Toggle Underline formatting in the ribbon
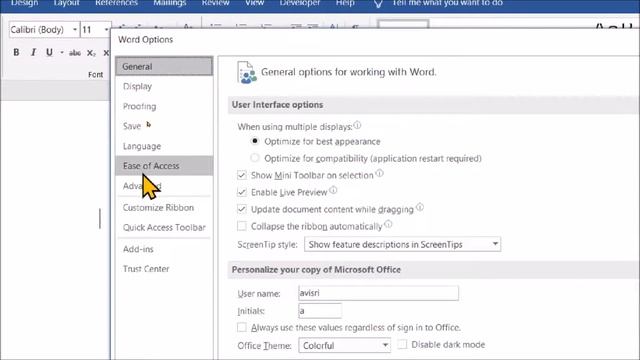 coord(49,52)
